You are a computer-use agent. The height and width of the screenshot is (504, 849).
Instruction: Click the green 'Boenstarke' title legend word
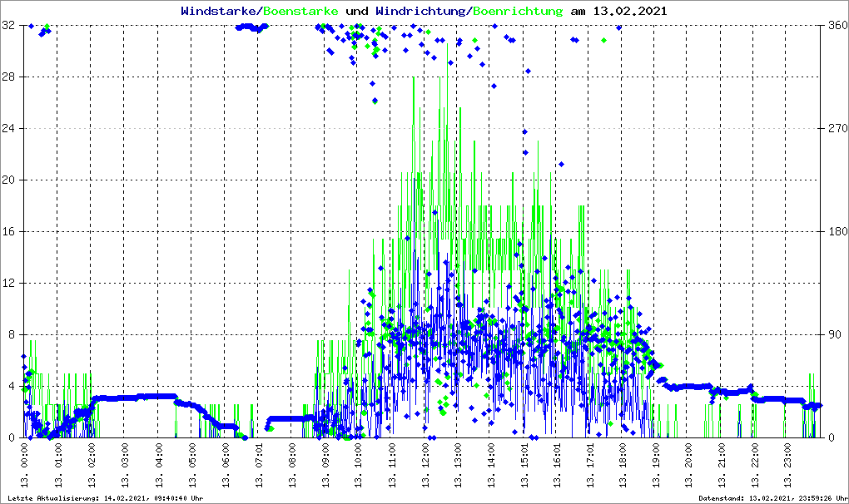(x=300, y=12)
